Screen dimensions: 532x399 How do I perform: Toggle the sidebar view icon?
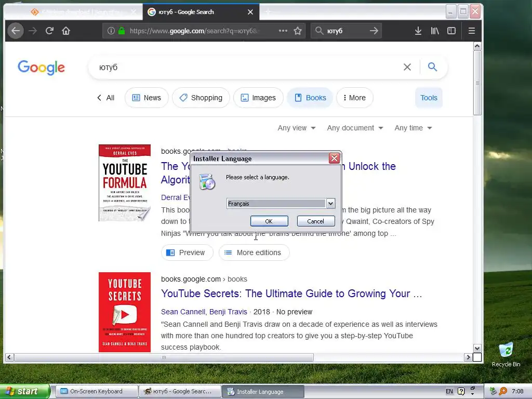[451, 31]
